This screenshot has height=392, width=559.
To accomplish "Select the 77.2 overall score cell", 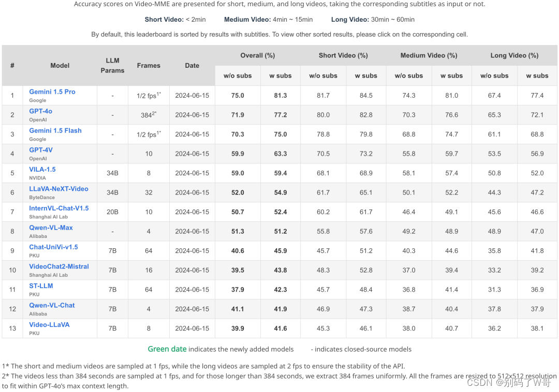I will pos(281,115).
